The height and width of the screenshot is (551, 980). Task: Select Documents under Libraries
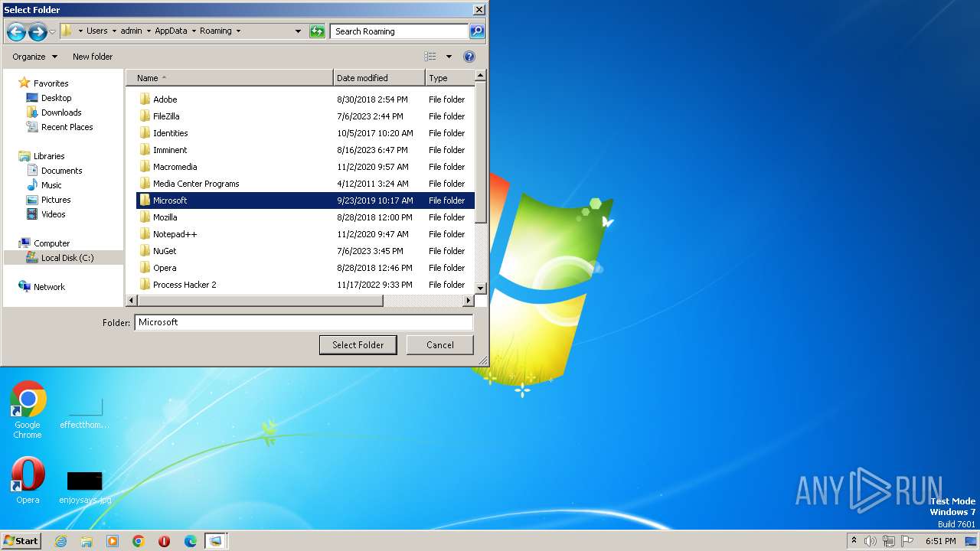(x=61, y=171)
